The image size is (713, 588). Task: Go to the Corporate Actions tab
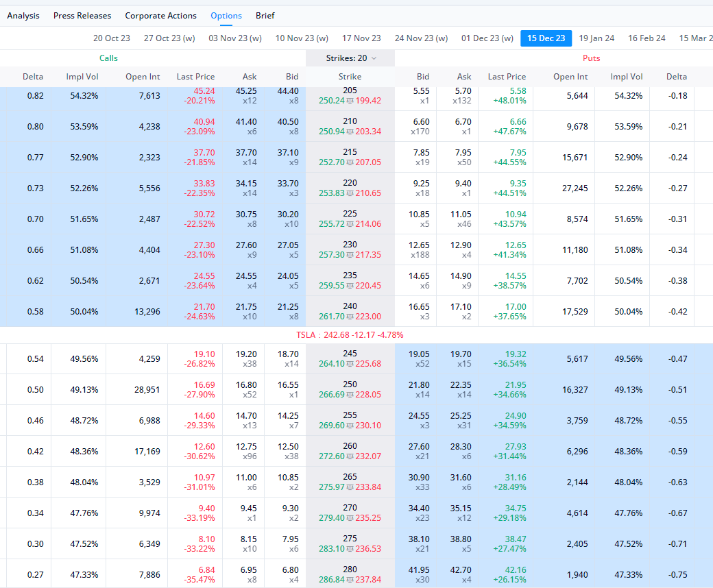(x=160, y=16)
